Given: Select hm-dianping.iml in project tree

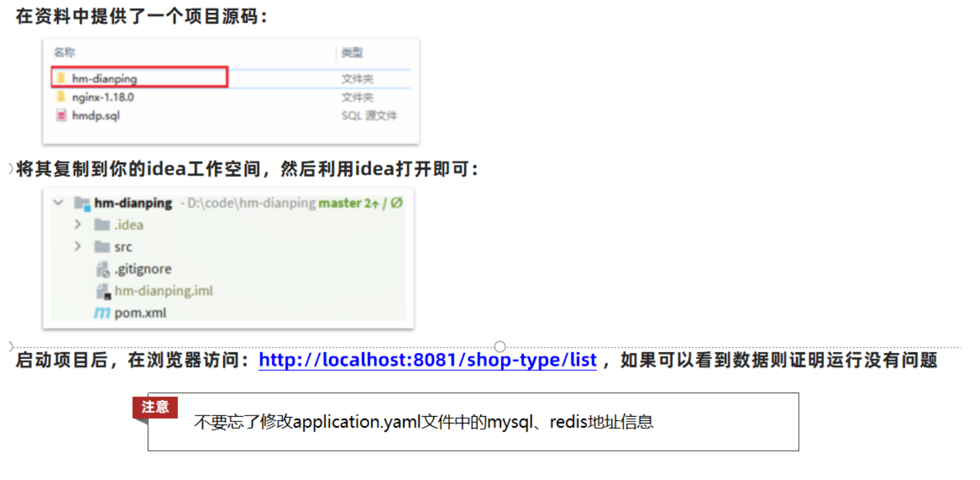Looking at the screenshot, I should coord(163,291).
